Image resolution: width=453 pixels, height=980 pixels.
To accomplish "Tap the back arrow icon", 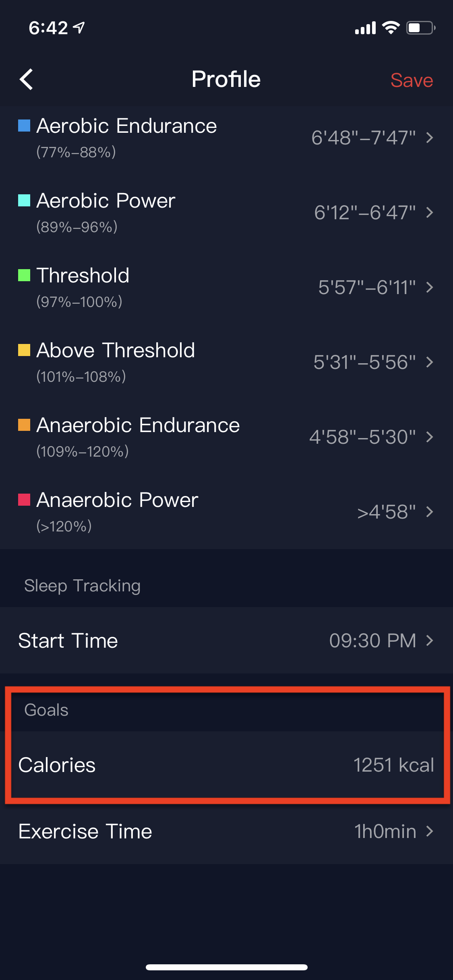I will tap(27, 79).
